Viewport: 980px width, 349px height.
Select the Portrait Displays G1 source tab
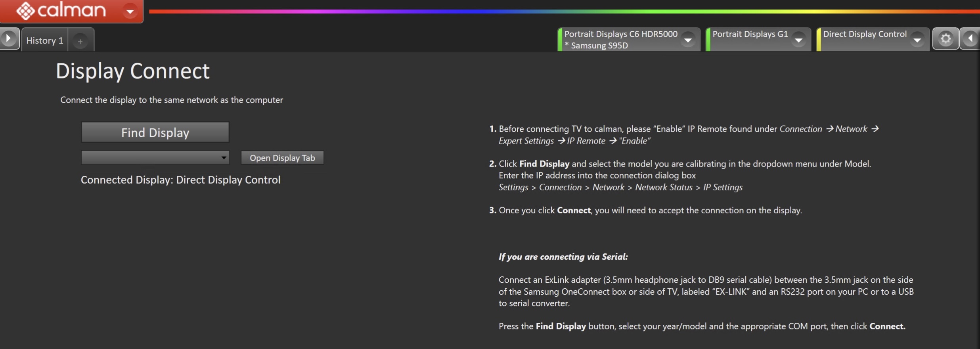(750, 35)
